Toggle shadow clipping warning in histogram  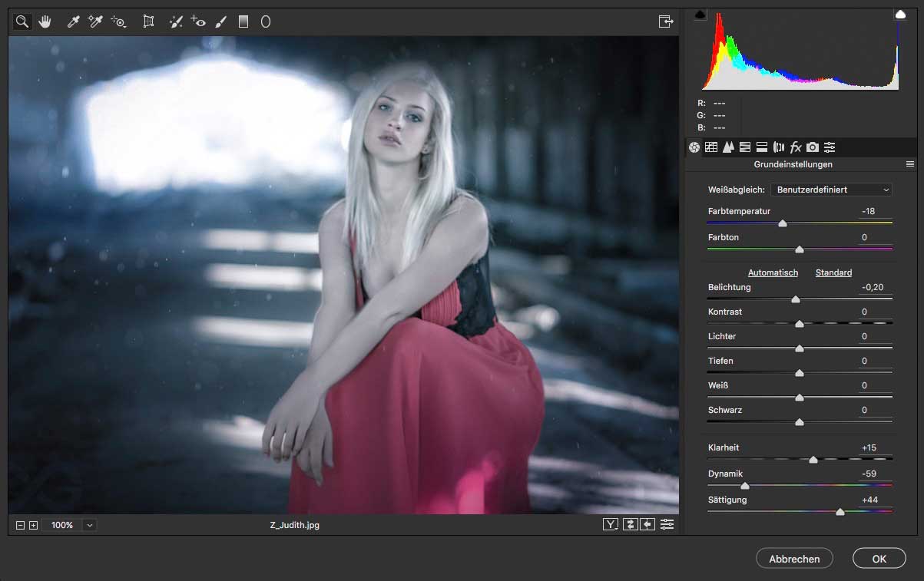click(700, 15)
